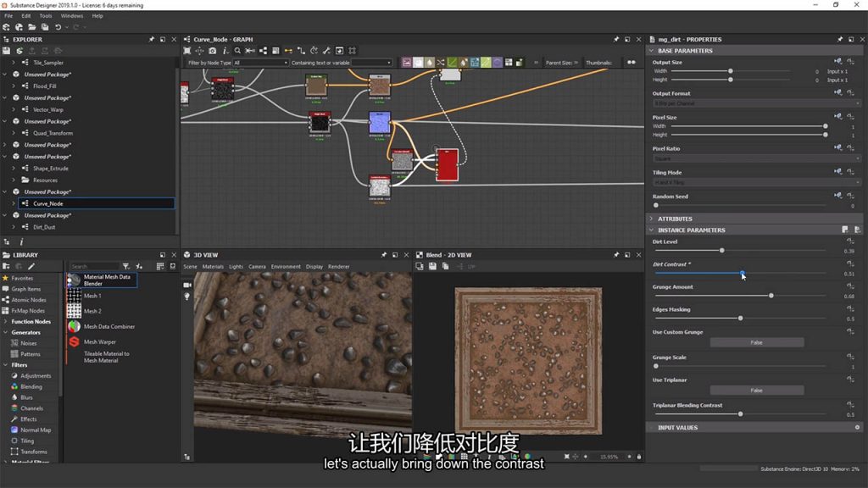Expand the Attributes section
868x488 pixels.
[652, 219]
